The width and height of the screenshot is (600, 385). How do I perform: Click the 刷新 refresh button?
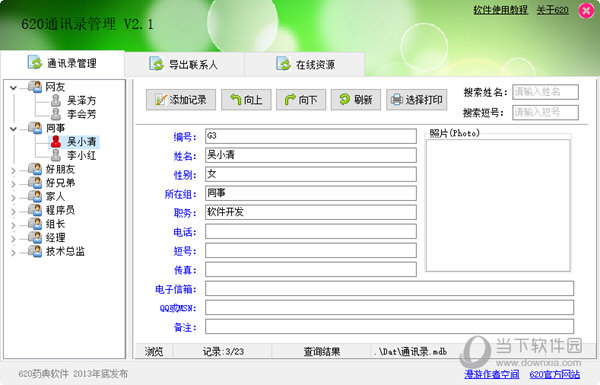click(x=356, y=100)
